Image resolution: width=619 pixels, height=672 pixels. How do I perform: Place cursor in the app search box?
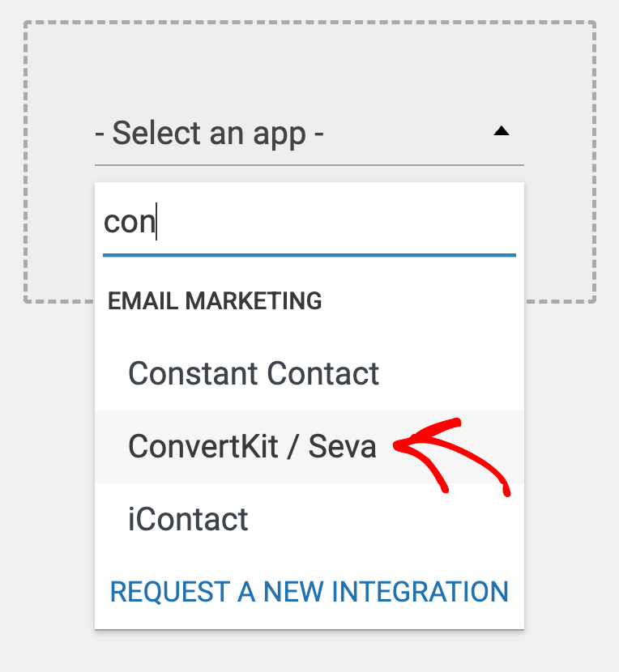tap(324, 222)
